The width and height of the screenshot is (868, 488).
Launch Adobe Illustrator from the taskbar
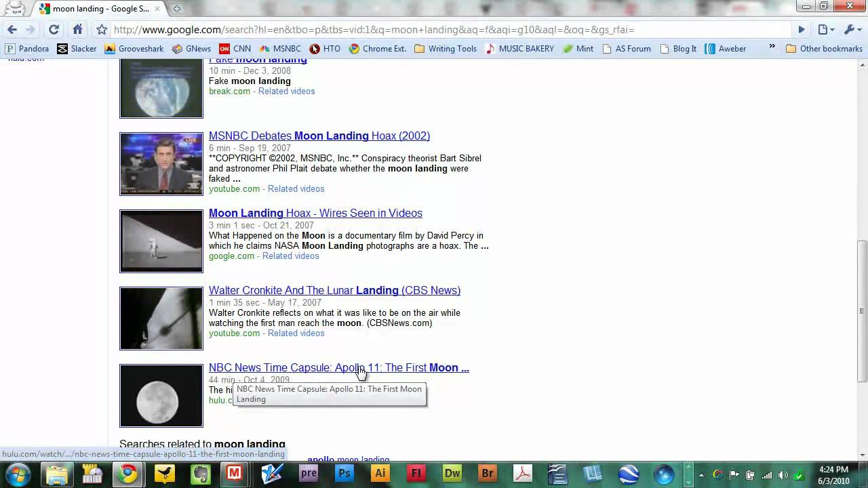[x=380, y=474]
